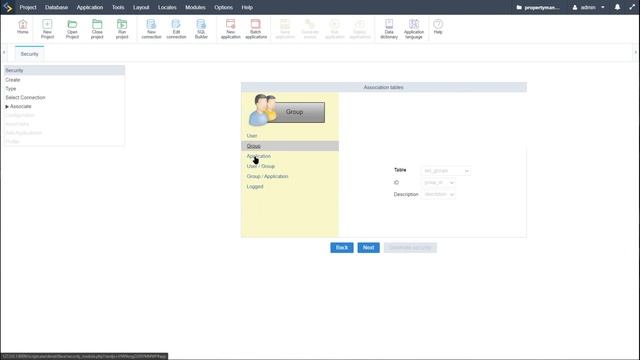Select the Security heading in sidebar
Viewport: 640px width, 360px height.
point(64,70)
